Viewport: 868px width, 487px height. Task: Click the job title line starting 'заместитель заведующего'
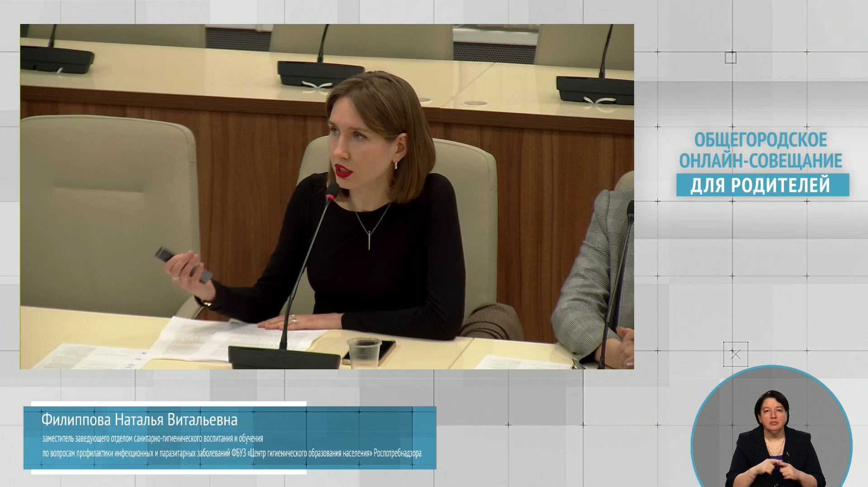coord(152,439)
